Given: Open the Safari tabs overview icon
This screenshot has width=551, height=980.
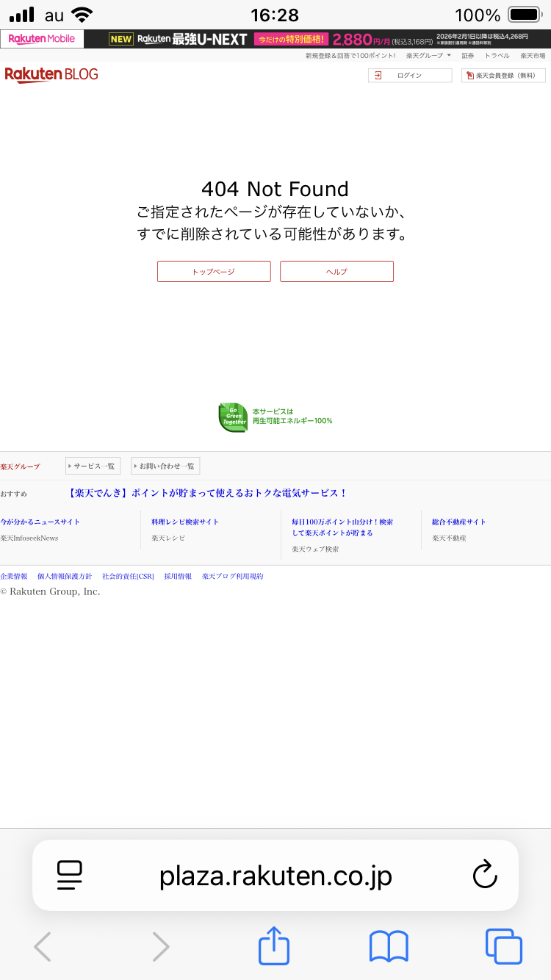Looking at the screenshot, I should tap(504, 946).
